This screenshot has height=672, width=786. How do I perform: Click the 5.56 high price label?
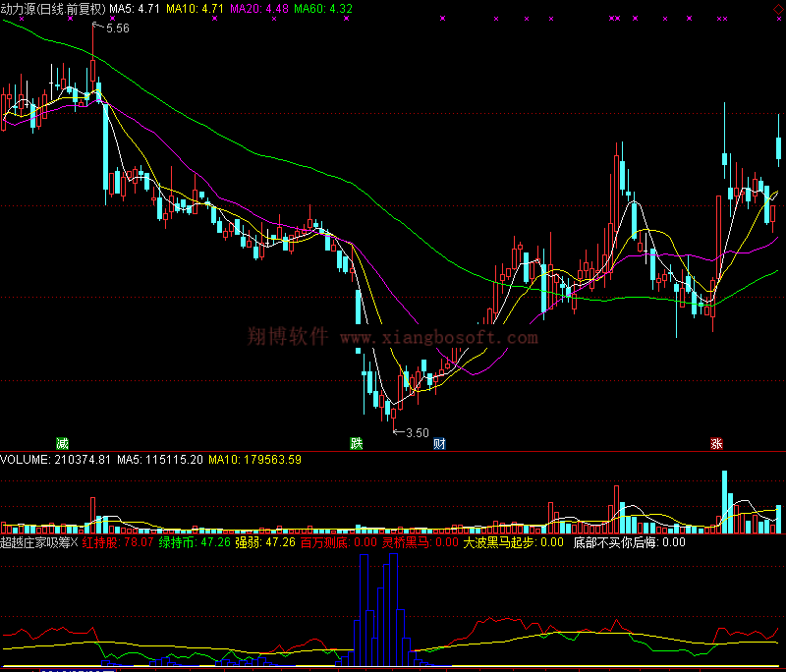pos(117,28)
